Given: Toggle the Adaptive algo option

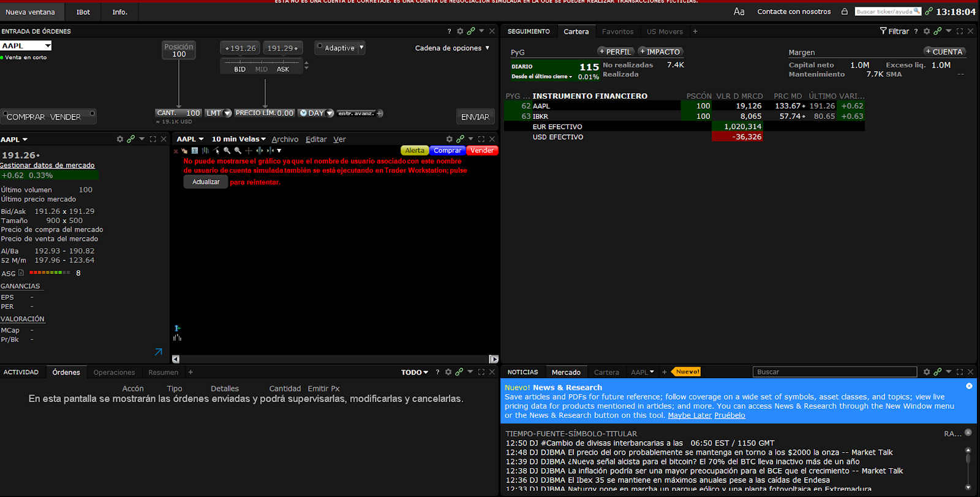Looking at the screenshot, I should (320, 46).
